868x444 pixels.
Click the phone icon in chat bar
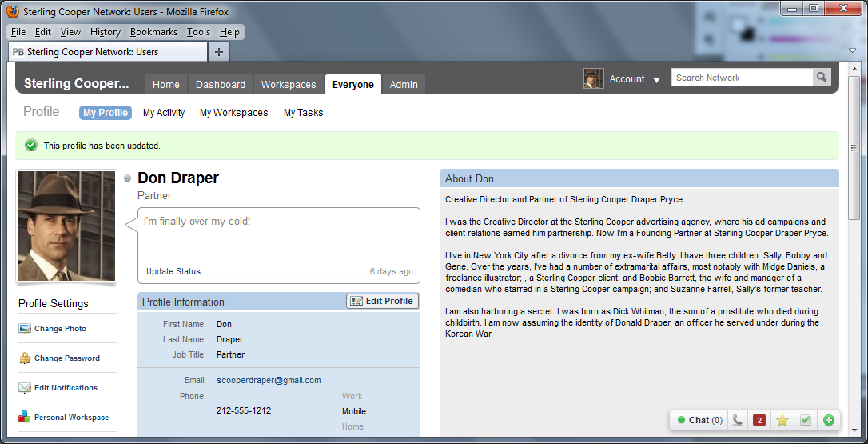(737, 420)
